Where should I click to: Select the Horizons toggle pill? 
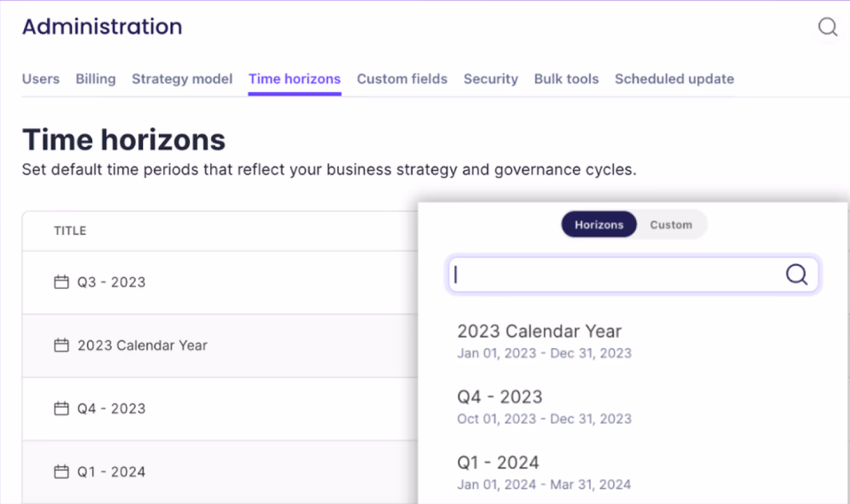(x=599, y=225)
